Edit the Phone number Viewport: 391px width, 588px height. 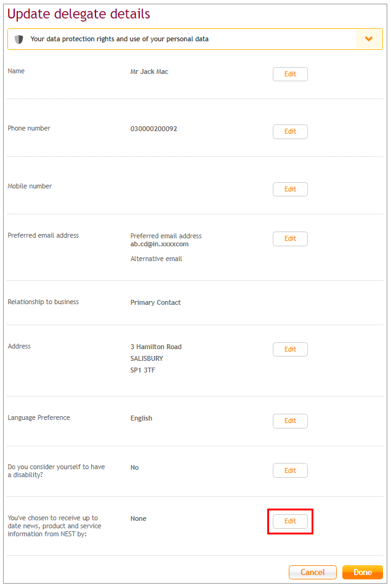[x=290, y=132]
